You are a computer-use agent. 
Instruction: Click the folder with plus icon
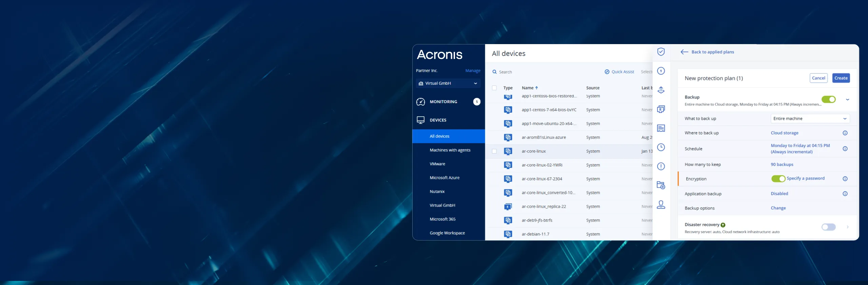point(661,185)
